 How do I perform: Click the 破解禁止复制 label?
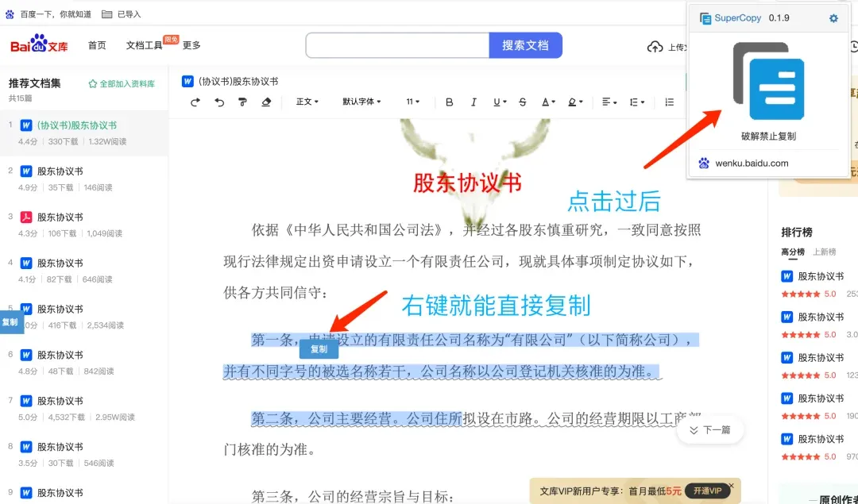click(x=768, y=136)
